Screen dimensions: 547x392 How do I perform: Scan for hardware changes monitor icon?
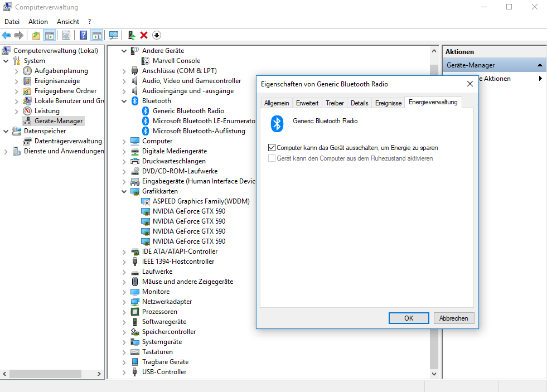pyautogui.click(x=114, y=35)
